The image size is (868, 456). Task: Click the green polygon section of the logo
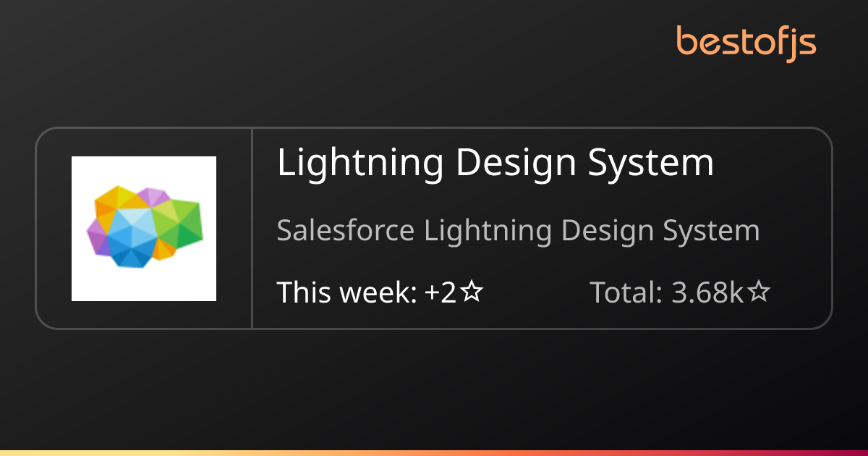[x=181, y=224]
